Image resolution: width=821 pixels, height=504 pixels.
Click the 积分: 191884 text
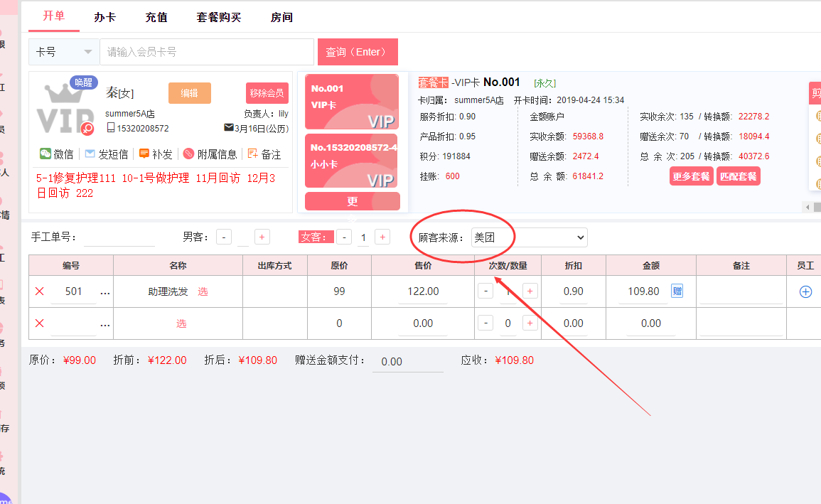coord(445,156)
